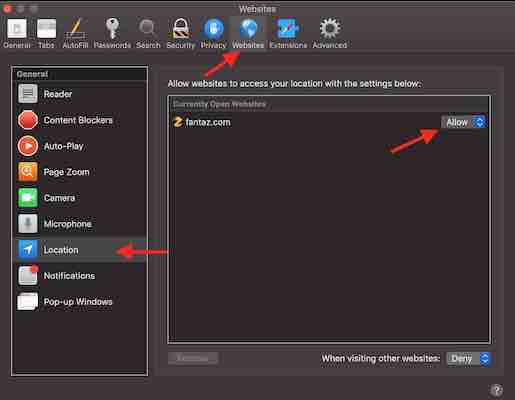Select Page Zoom in the sidebar
Screen dimensions: 515x400
[80, 172]
